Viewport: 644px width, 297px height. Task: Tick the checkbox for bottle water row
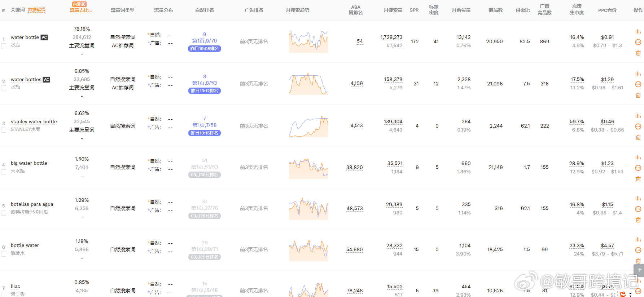4,254
